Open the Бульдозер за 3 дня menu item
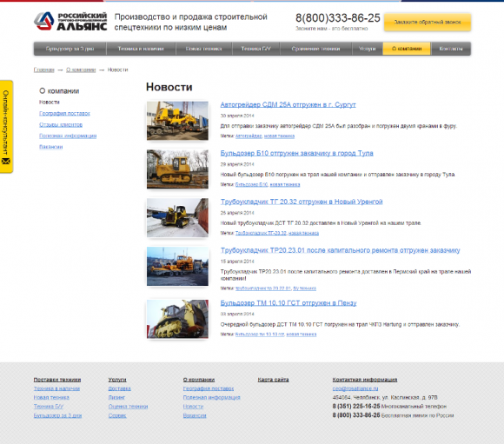Screen dimensions: 504x444 click(x=70, y=49)
